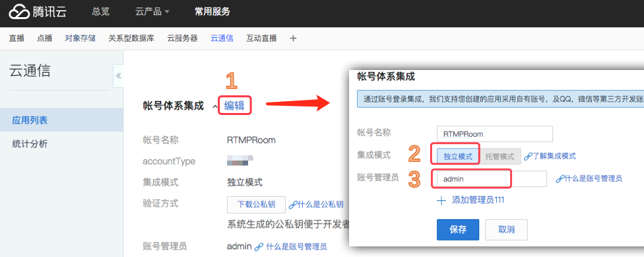
Task: Switch to the 云通信 service tab
Action: [x=222, y=38]
